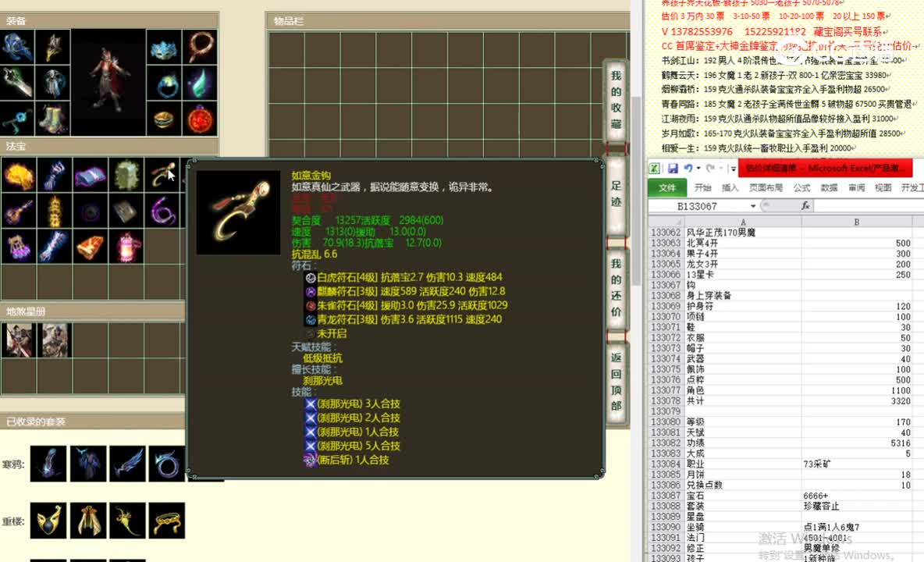Select the golden bowl equipment icon
The width and height of the screenshot is (924, 562).
point(164,119)
